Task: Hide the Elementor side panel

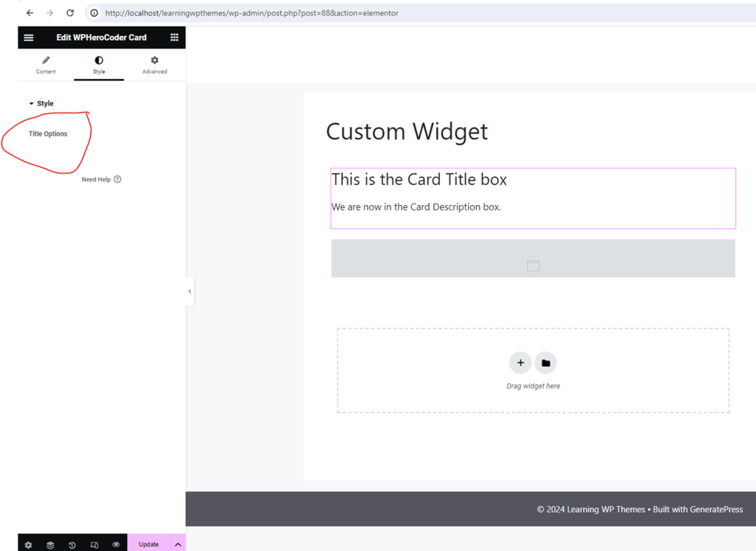Action: point(190,291)
